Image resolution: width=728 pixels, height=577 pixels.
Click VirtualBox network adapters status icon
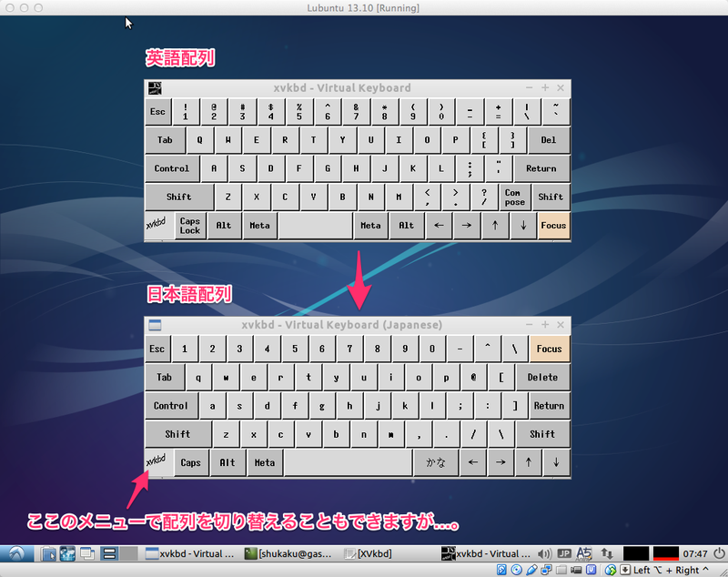pos(547,570)
